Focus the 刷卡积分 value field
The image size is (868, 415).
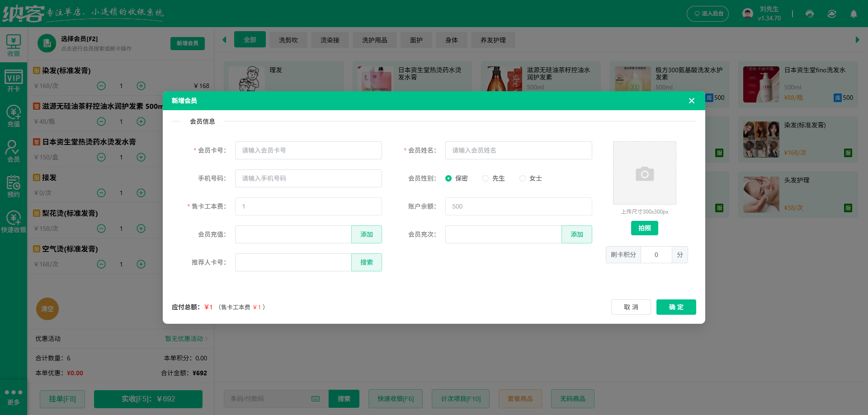(656, 255)
